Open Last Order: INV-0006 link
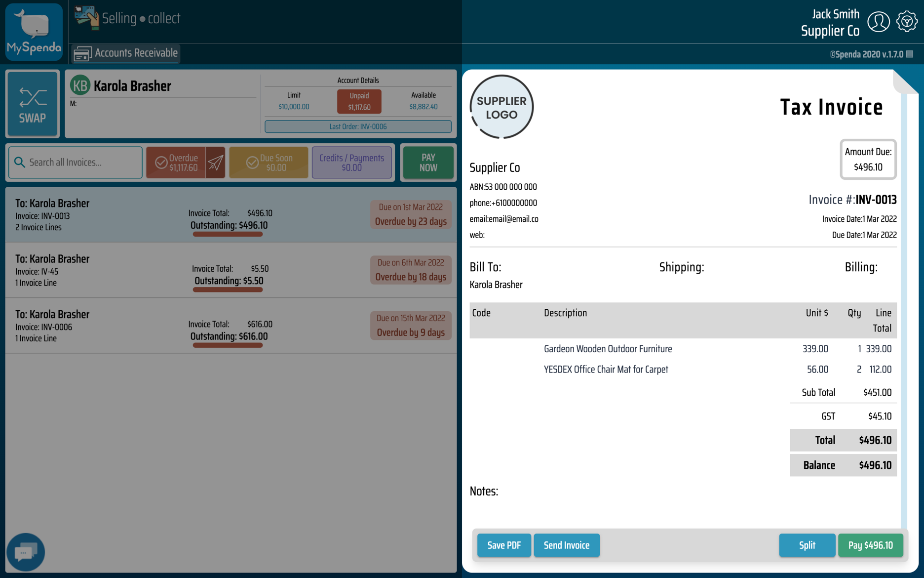Image resolution: width=924 pixels, height=578 pixels. [358, 126]
